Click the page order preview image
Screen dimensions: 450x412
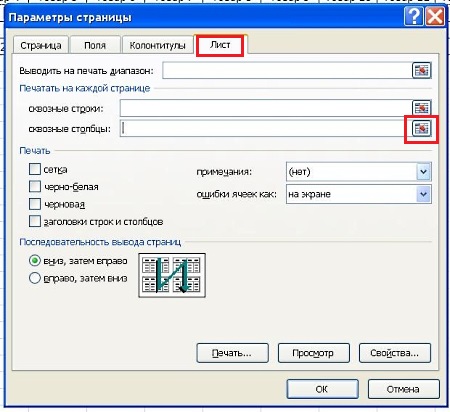pyautogui.click(x=172, y=275)
